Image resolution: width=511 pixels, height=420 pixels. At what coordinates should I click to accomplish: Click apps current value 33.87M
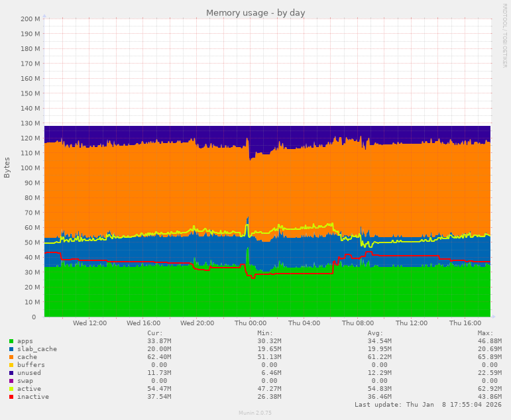tap(159, 341)
